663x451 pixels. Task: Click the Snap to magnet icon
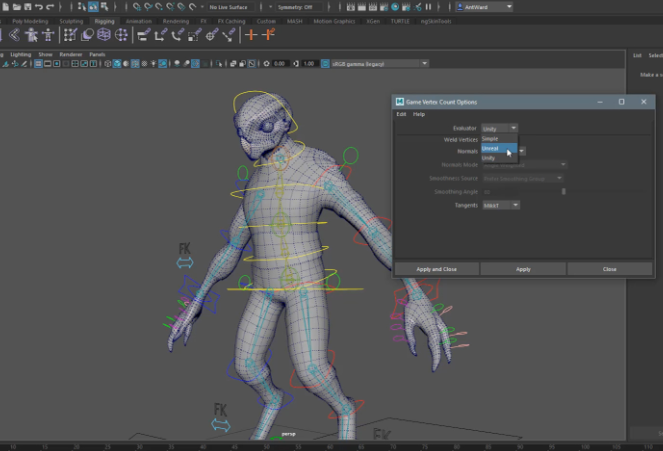[192, 6]
